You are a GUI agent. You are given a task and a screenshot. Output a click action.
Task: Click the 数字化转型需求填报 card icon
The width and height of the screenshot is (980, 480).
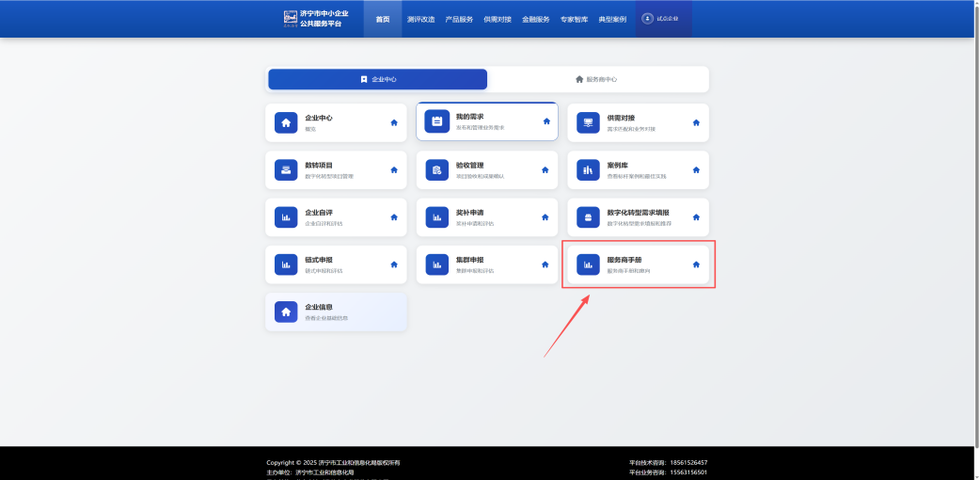pyautogui.click(x=588, y=217)
